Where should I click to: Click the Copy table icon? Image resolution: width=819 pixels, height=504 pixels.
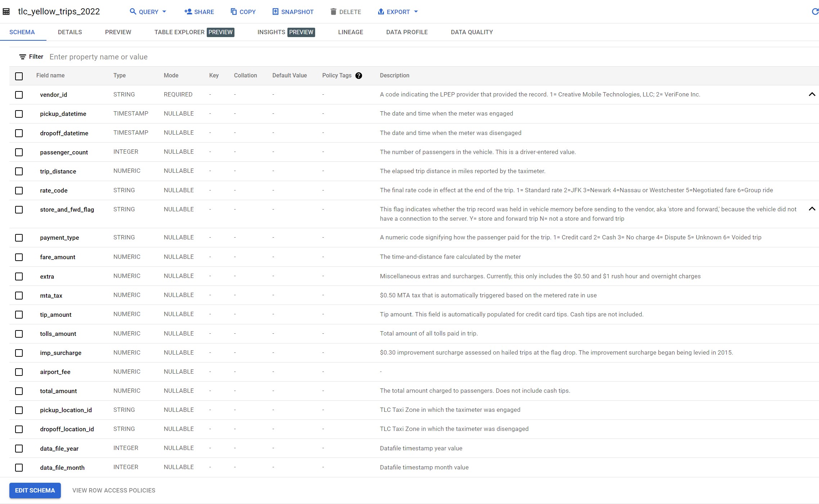(234, 12)
